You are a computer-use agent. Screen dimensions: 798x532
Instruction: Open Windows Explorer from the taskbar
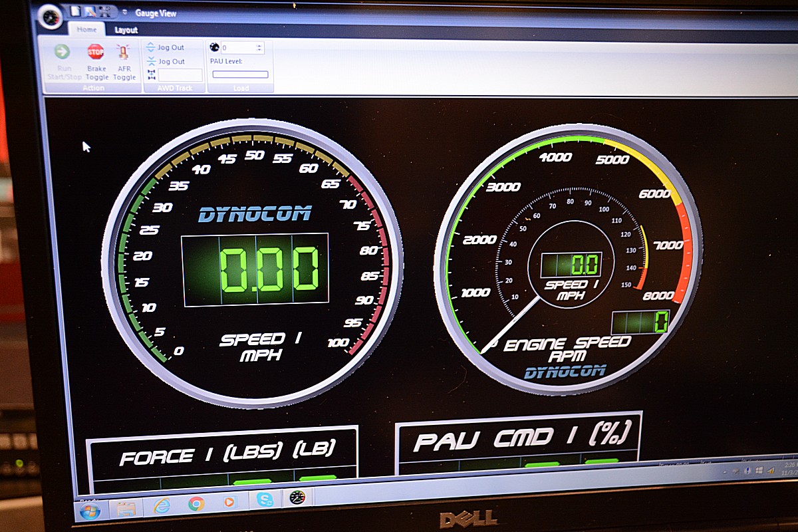[x=126, y=509]
